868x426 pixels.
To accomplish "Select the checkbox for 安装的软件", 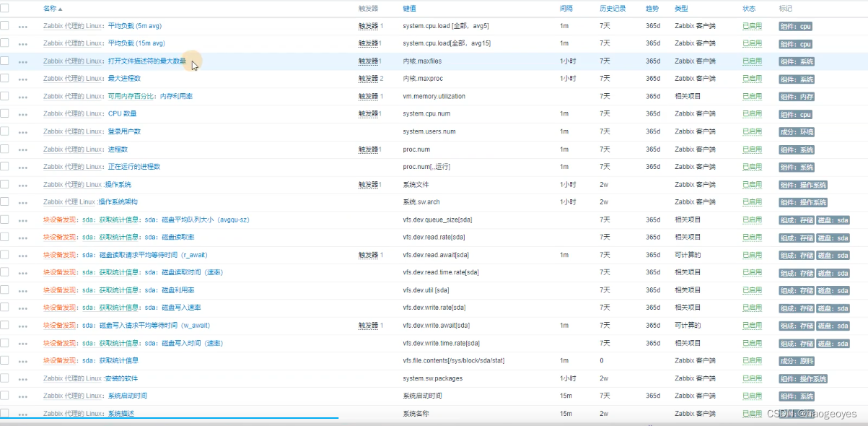I will [4, 378].
